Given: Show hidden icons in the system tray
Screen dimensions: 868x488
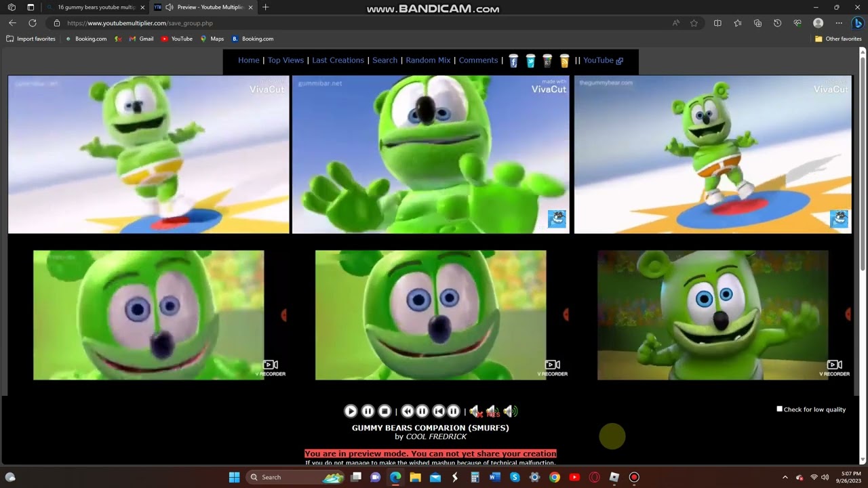Looking at the screenshot, I should click(785, 477).
